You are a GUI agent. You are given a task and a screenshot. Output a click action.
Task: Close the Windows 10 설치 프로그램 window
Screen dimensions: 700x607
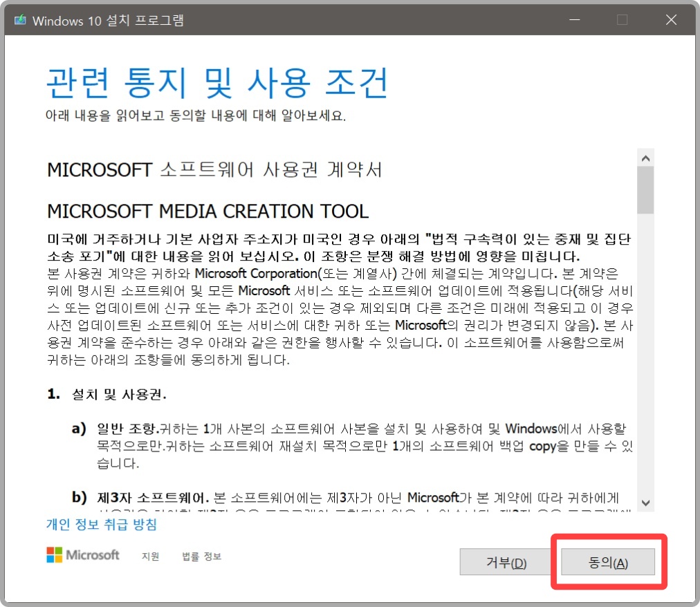tap(671, 19)
